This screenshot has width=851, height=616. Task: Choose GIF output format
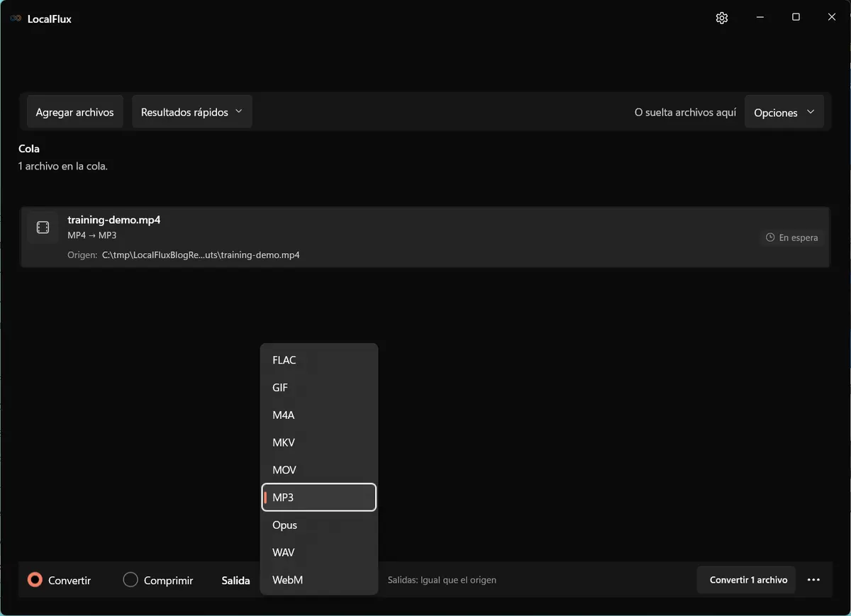click(319, 388)
